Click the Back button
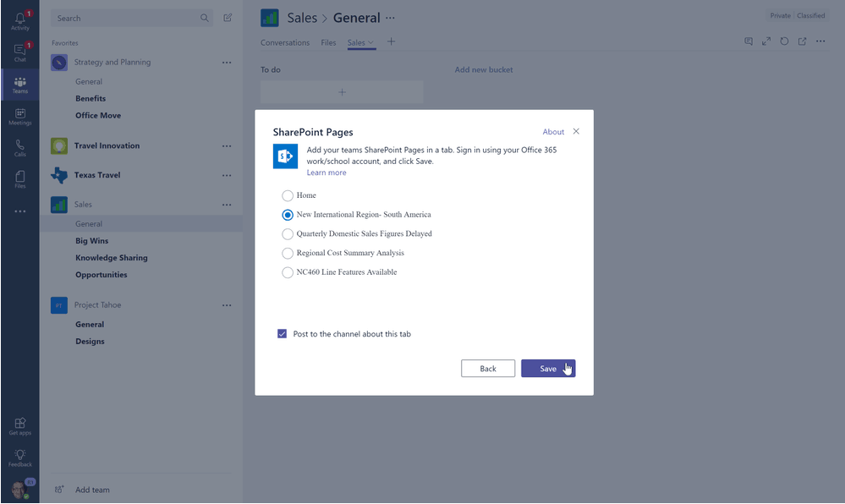 coord(488,369)
